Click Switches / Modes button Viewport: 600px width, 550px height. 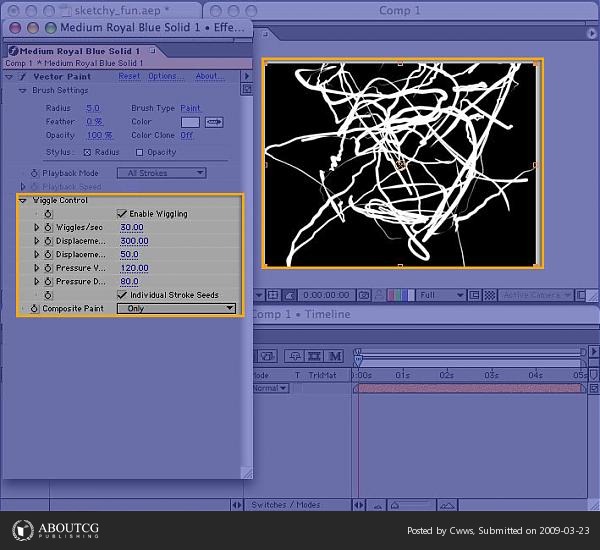285,505
